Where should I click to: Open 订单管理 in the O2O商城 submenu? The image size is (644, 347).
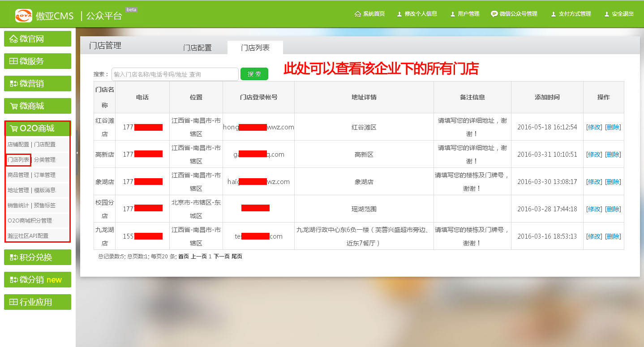pos(45,175)
